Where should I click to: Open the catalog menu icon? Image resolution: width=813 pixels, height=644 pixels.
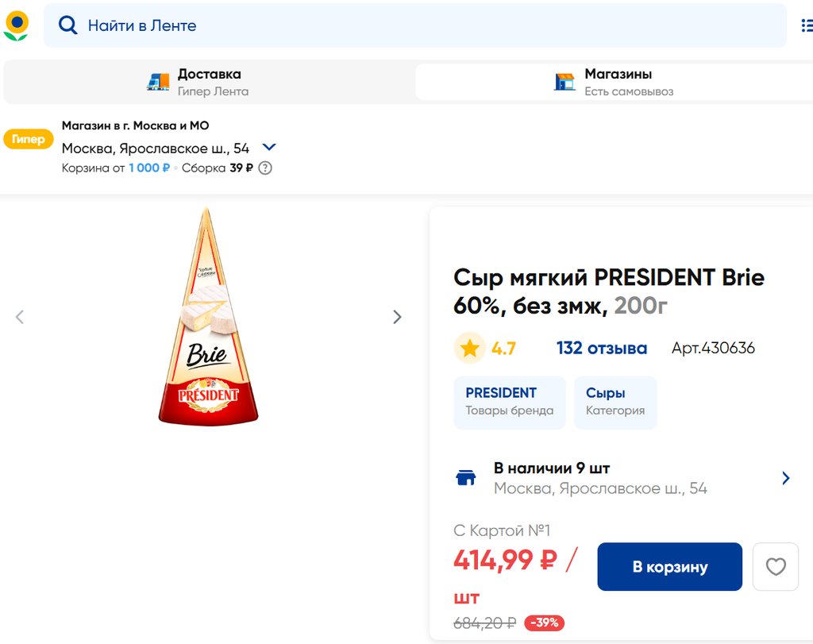click(806, 25)
